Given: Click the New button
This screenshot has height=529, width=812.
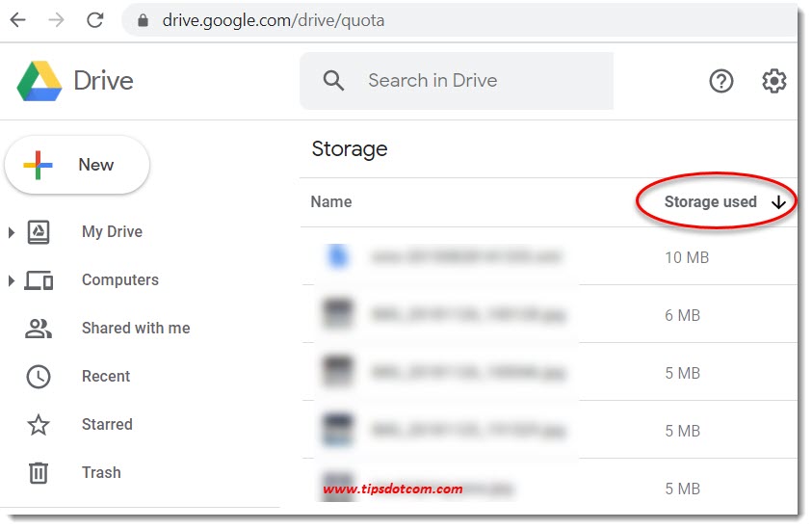Looking at the screenshot, I should [77, 165].
